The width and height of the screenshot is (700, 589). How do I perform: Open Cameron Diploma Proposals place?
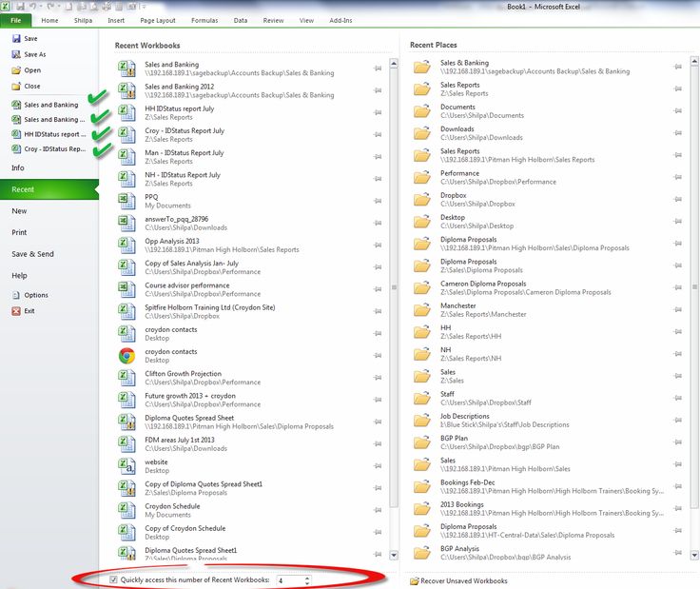548,288
